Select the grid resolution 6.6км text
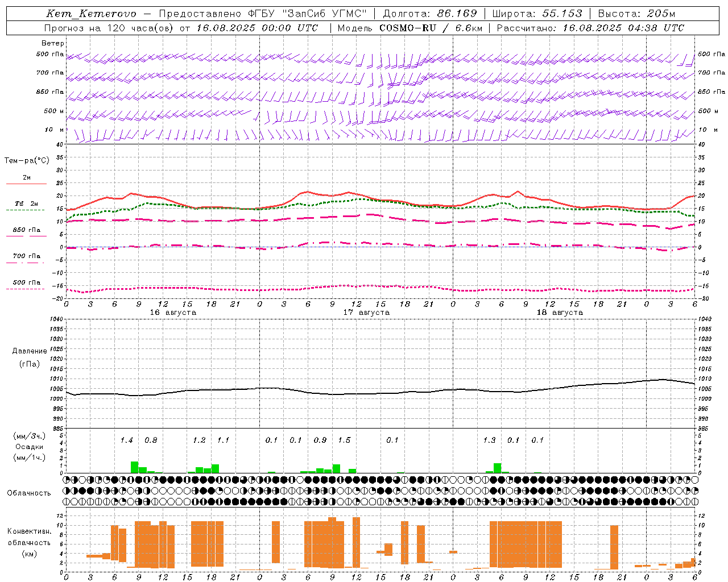Viewport: 728px width, 582px height. (469, 28)
